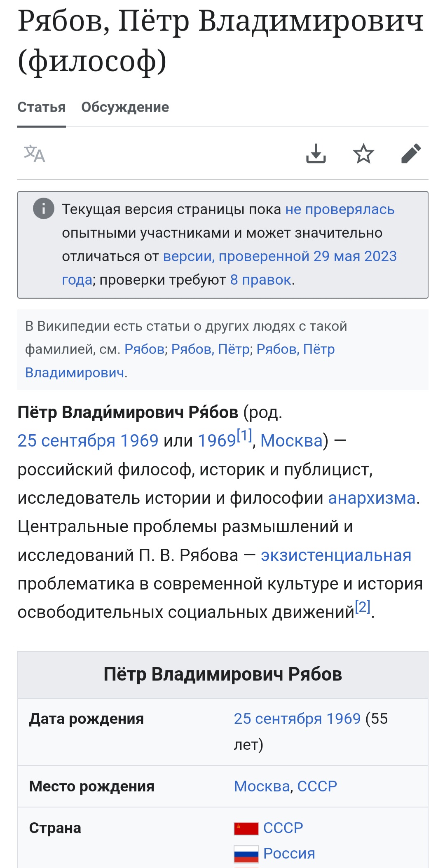
Task: Follow the 'экзистенциальная' link
Action: 336,555
